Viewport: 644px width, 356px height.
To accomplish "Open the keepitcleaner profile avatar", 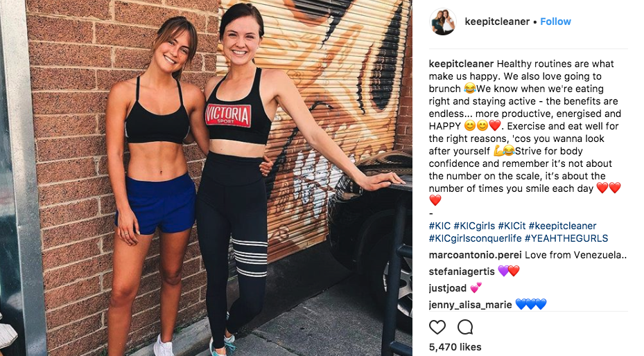I will 443,21.
